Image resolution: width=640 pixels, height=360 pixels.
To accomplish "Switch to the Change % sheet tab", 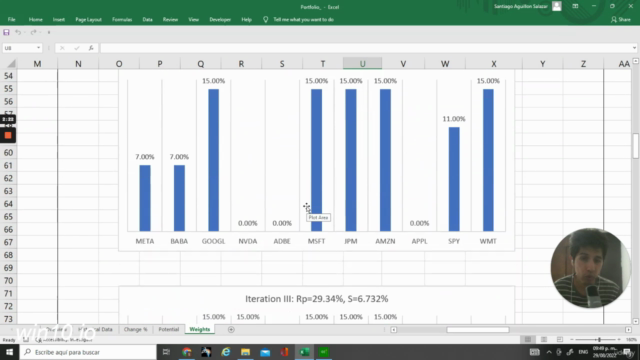I will click(136, 329).
